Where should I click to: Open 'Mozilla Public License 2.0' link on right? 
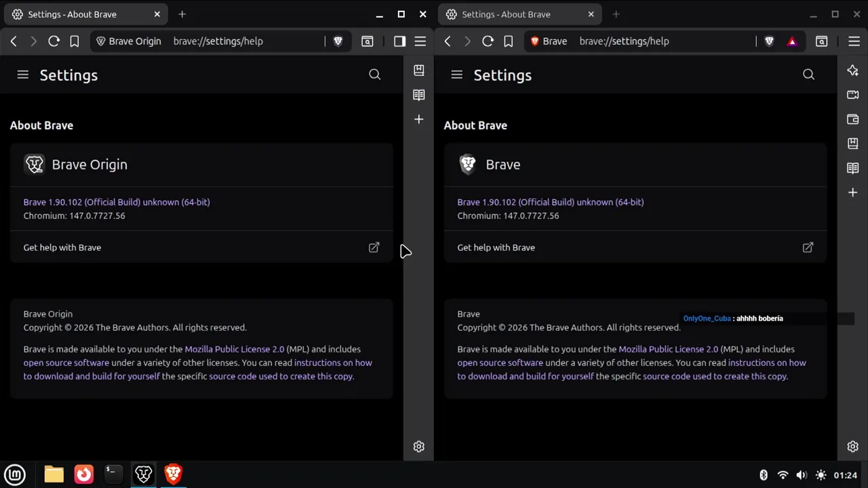668,349
